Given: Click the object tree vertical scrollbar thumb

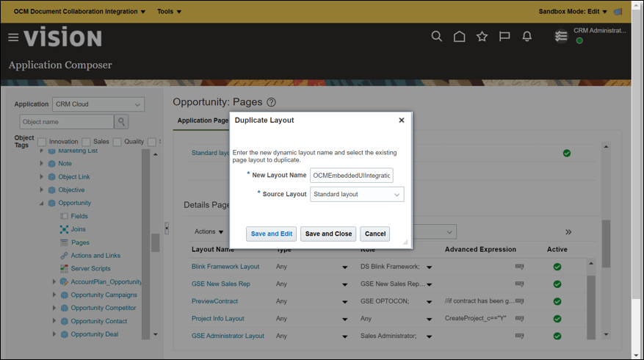Looking at the screenshot, I should click(155, 242).
